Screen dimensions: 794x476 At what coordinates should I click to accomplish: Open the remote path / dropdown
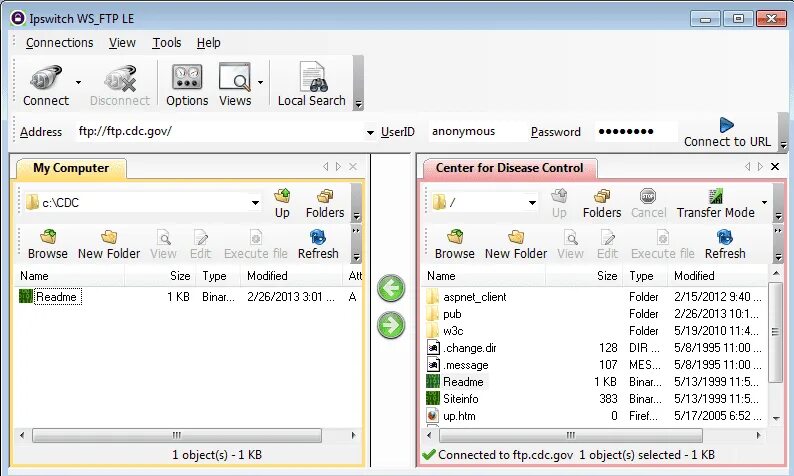point(532,203)
